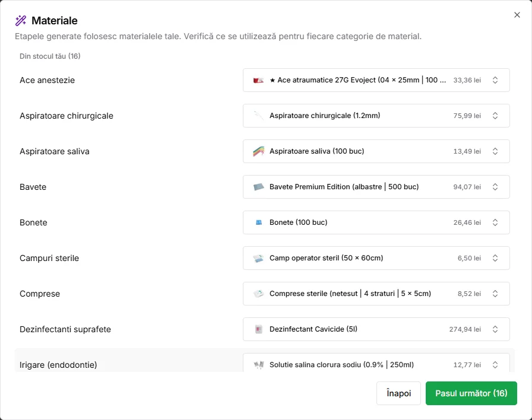Image resolution: width=532 pixels, height=420 pixels.
Task: Click the 'Comprese' category label
Action: coord(40,294)
